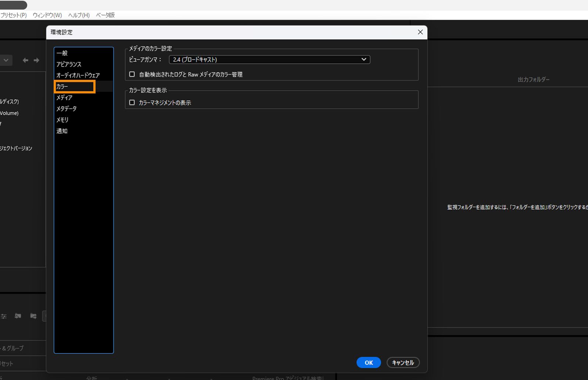Click the entry ending in ジェクトバージョン in the media browser
Image resolution: width=588 pixels, height=380 pixels.
point(16,148)
